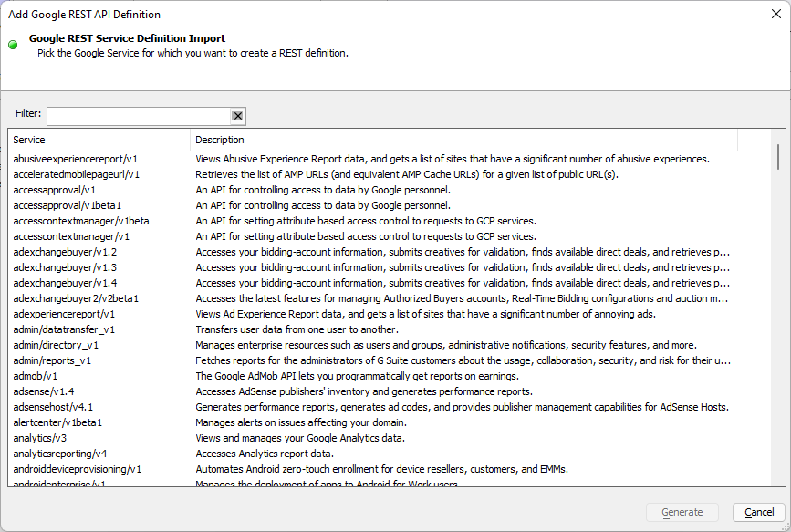Pick adexchangebuyer2/v2beta1 service
The image size is (791, 532).
pyautogui.click(x=76, y=298)
